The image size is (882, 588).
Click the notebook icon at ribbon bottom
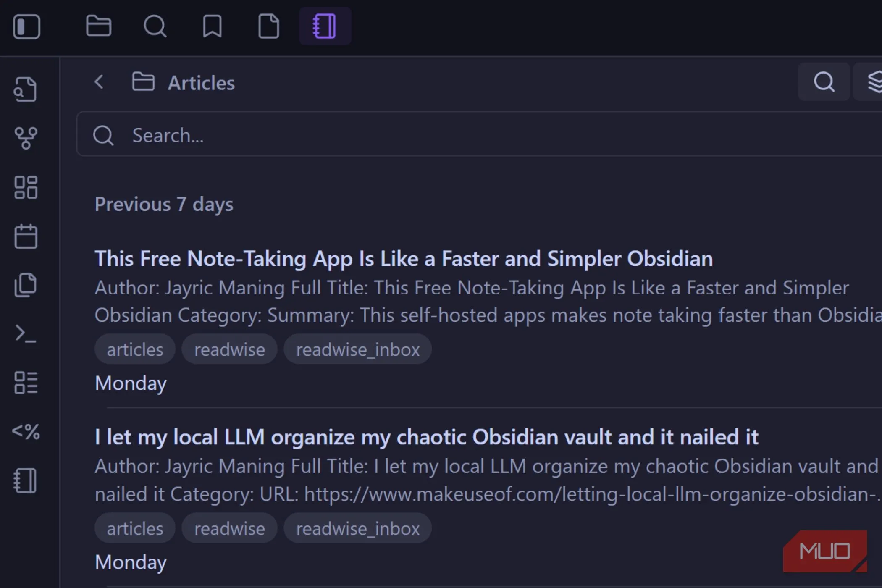click(26, 480)
